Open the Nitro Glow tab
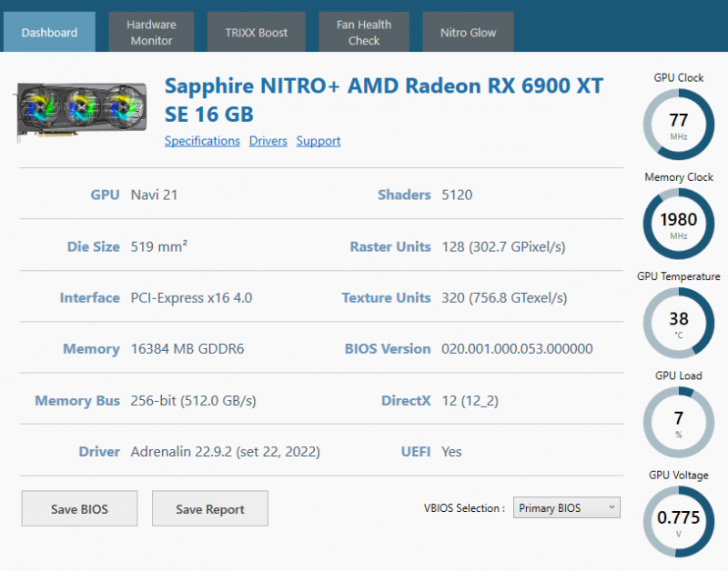This screenshot has width=728, height=571. click(468, 32)
